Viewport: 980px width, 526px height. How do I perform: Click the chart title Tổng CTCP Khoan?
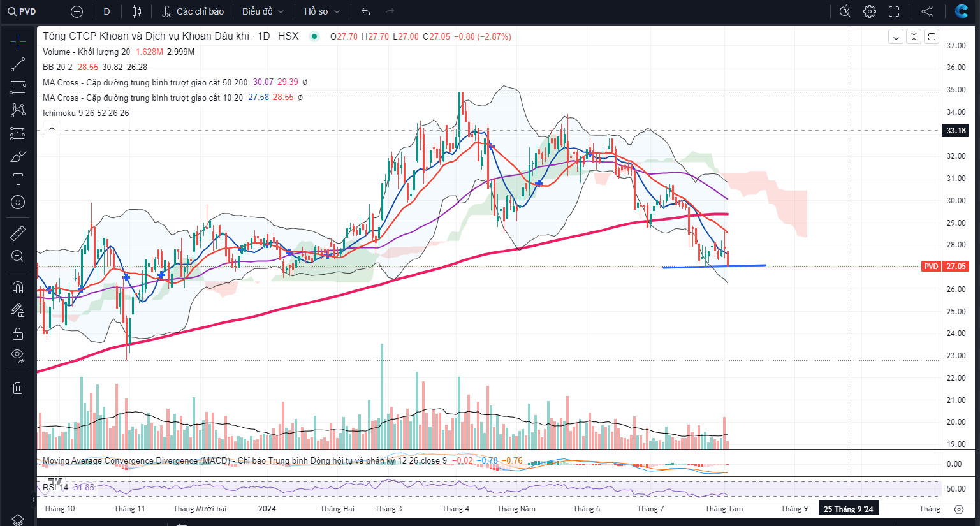(x=170, y=36)
